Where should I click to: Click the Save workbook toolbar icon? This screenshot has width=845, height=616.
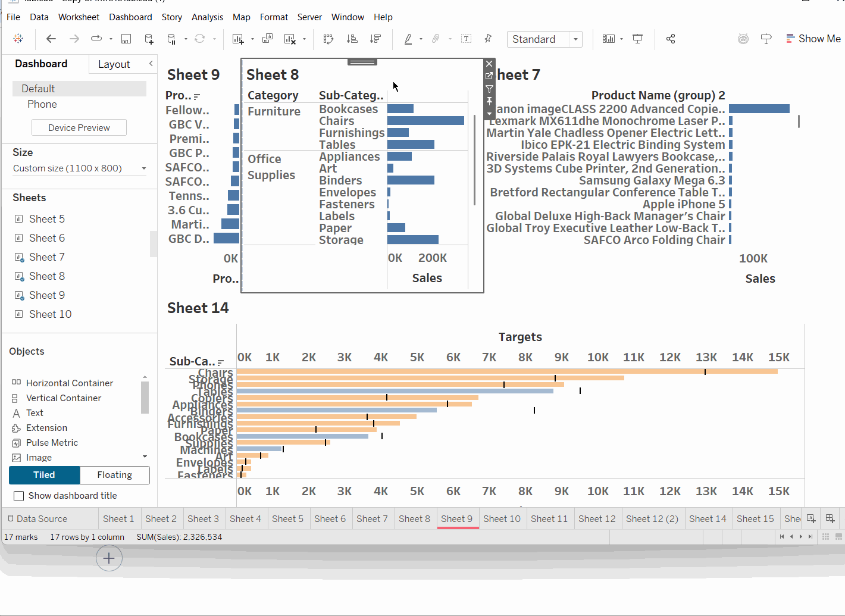point(126,39)
